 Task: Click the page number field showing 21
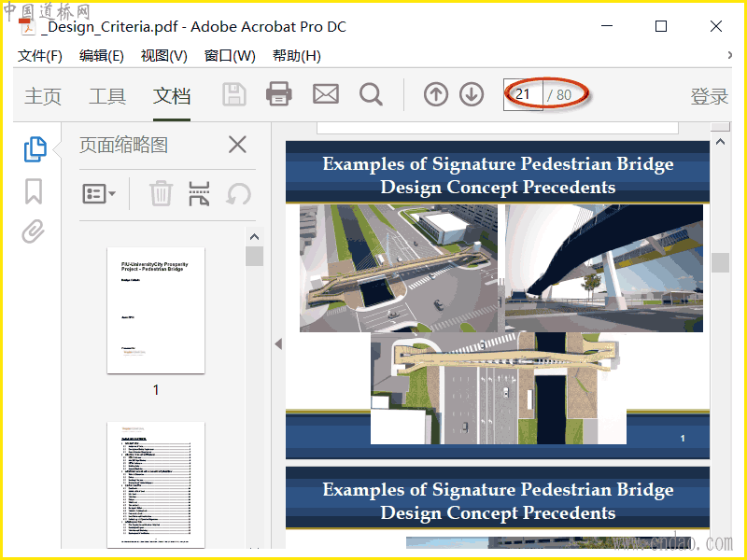click(523, 94)
